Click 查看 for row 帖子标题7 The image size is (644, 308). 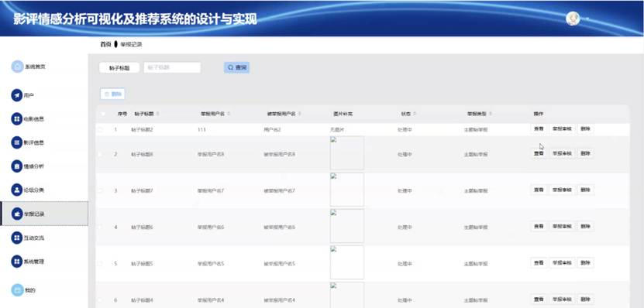[x=539, y=190]
